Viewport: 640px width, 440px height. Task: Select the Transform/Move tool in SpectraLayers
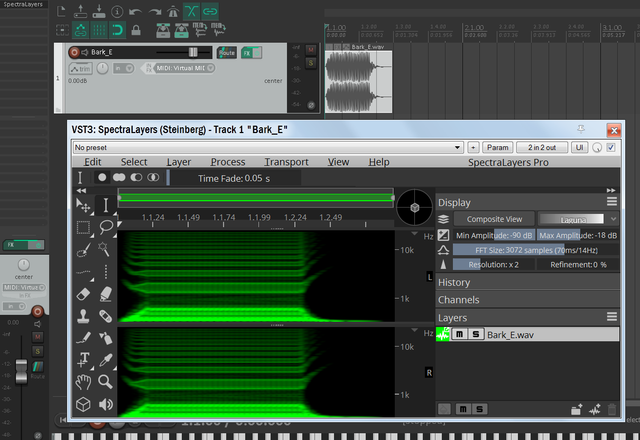pos(84,205)
